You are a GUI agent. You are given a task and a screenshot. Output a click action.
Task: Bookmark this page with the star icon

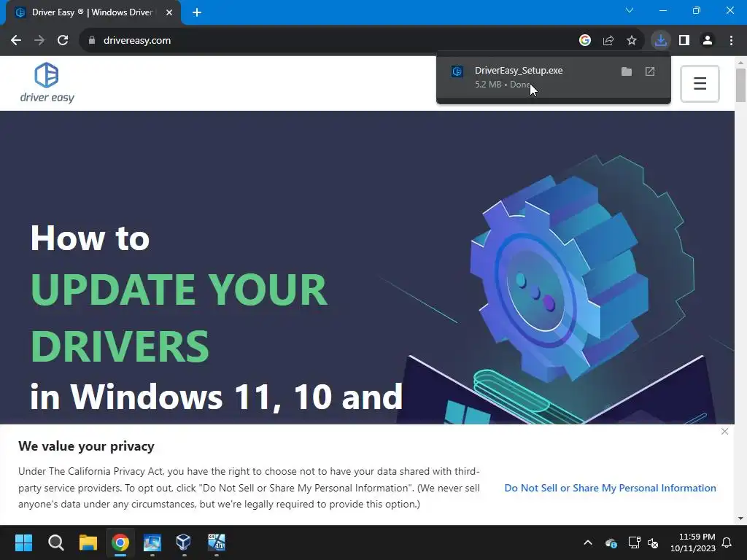(x=632, y=41)
